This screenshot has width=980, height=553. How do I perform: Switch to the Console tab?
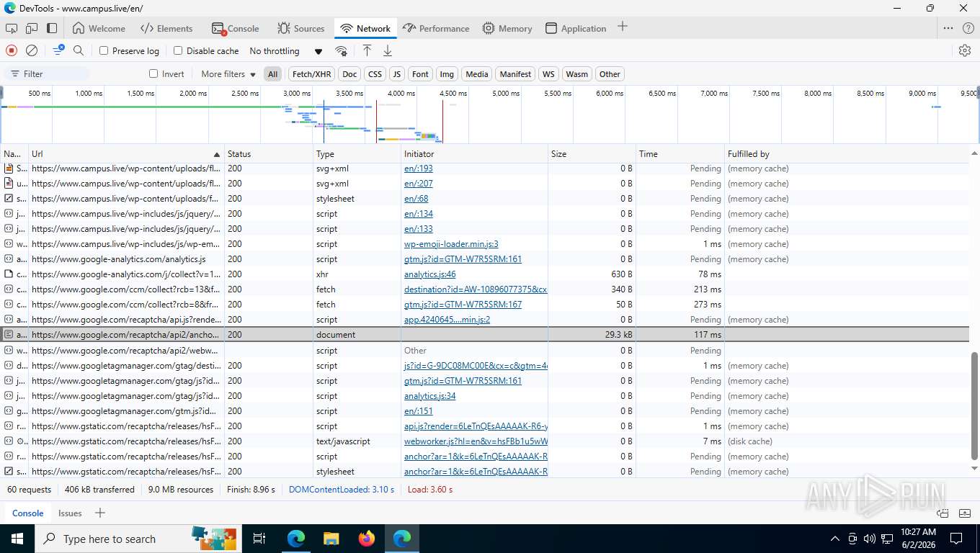pos(236,29)
